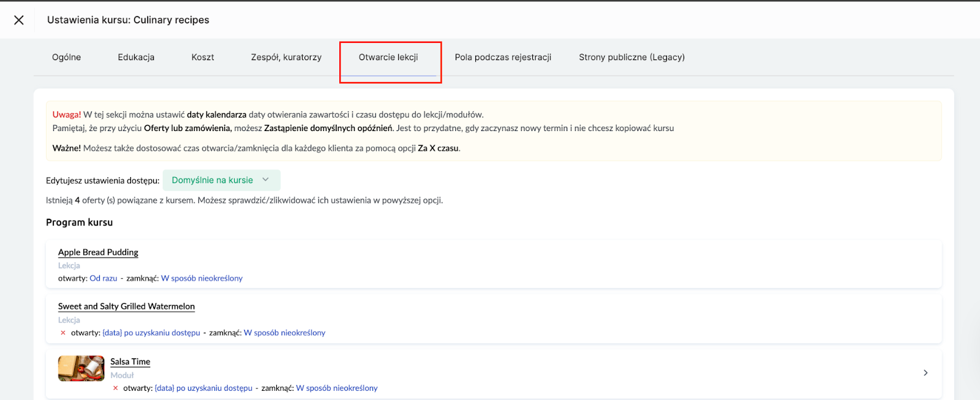The height and width of the screenshot is (400, 980).
Task: Go to Pola podczas rejestracji tab
Action: [503, 58]
